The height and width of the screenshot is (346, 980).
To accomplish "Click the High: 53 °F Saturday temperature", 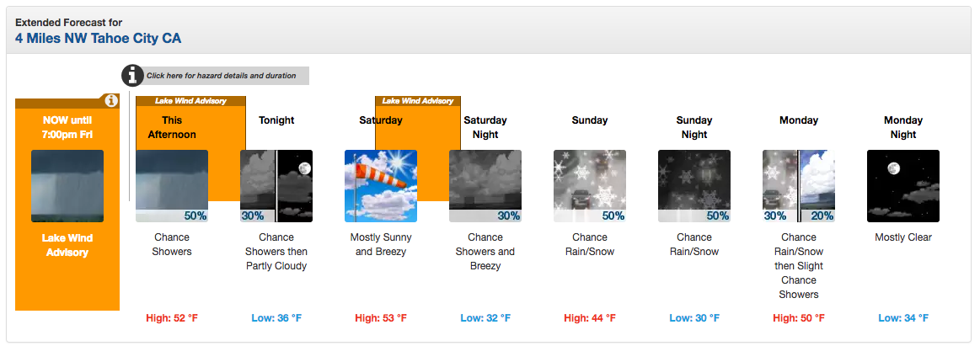I will pos(381,318).
